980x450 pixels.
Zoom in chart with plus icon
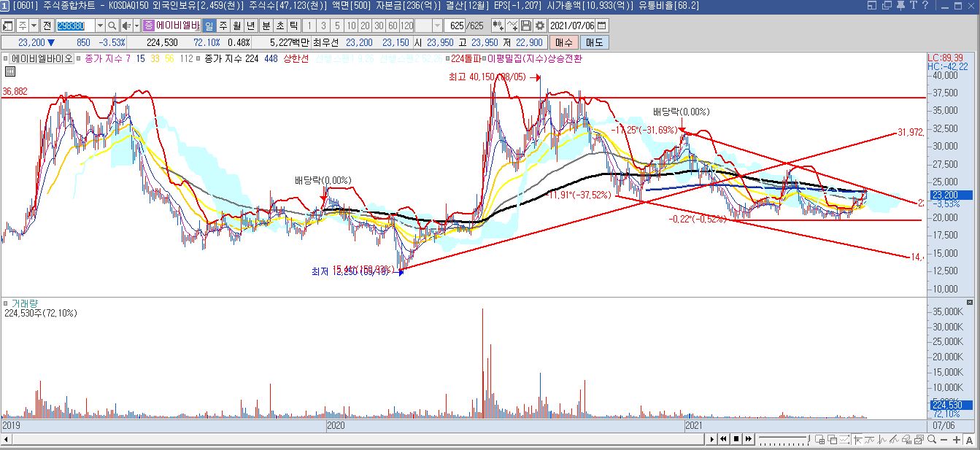click(957, 439)
